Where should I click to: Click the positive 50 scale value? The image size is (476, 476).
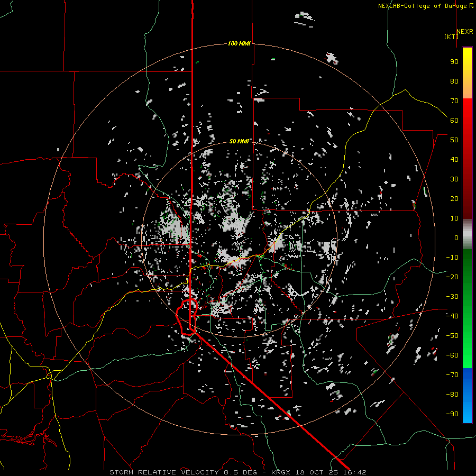(454, 140)
